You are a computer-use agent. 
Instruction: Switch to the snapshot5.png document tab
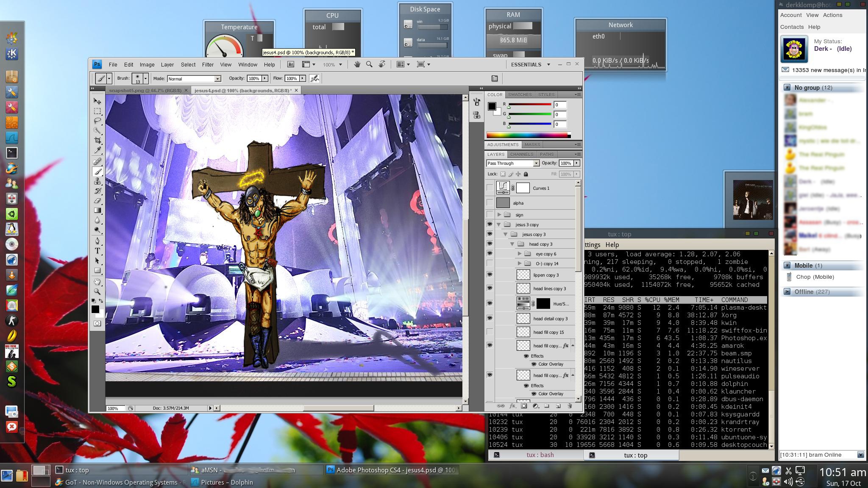145,90
